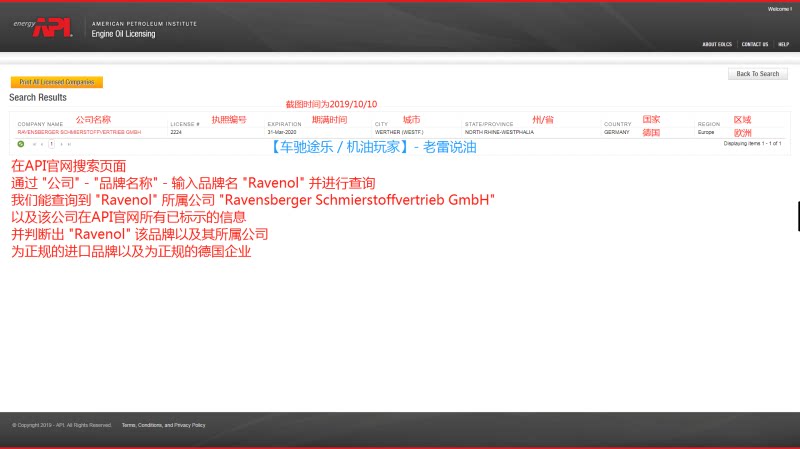
Task: Click Engine Oil Licensing title text
Action: click(123, 34)
